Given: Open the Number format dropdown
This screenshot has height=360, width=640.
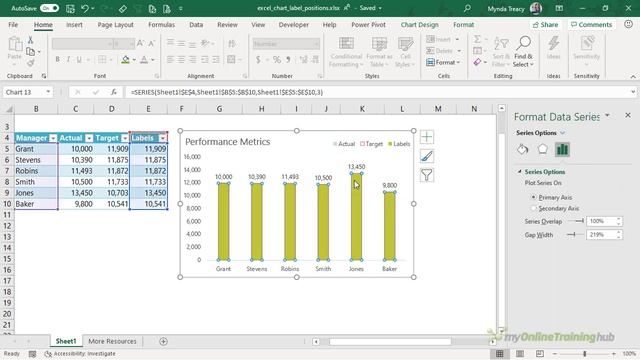Looking at the screenshot, I should (316, 44).
